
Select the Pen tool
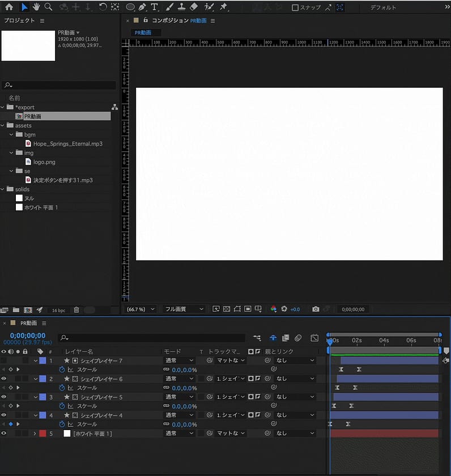tap(142, 7)
